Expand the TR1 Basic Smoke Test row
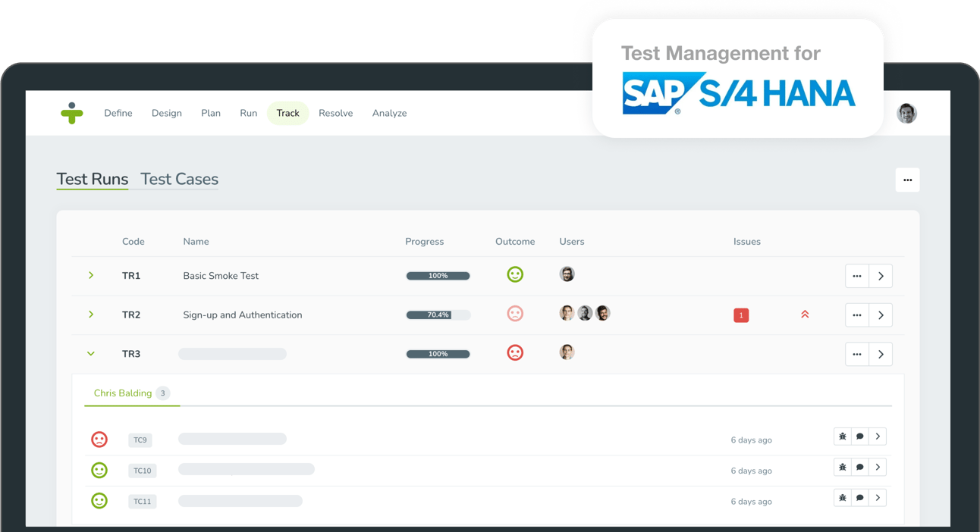Image resolution: width=980 pixels, height=532 pixels. [x=91, y=275]
